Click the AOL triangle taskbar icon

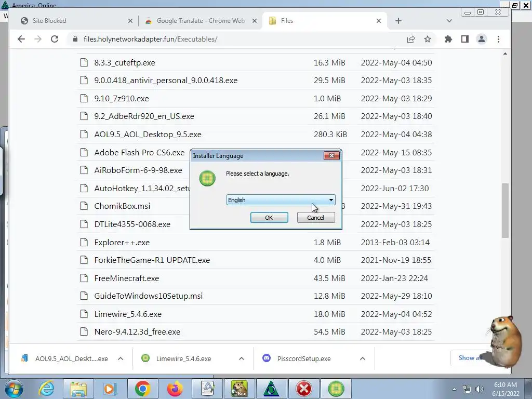(x=271, y=389)
